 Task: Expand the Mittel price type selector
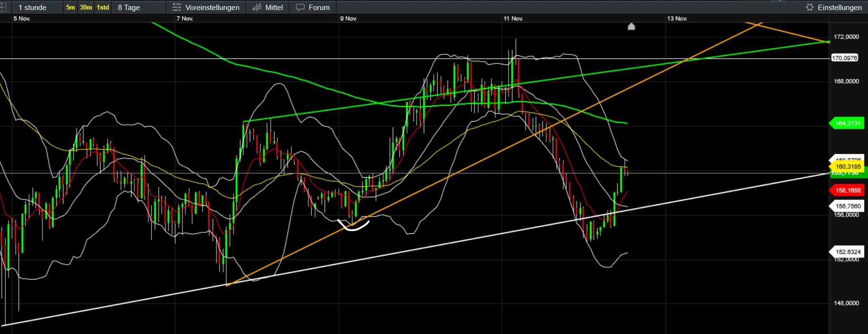coord(274,8)
